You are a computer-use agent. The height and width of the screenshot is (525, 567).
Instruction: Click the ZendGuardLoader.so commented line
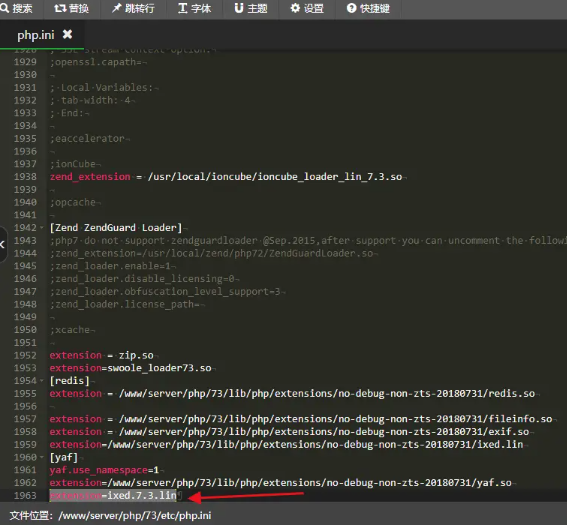[x=211, y=253]
